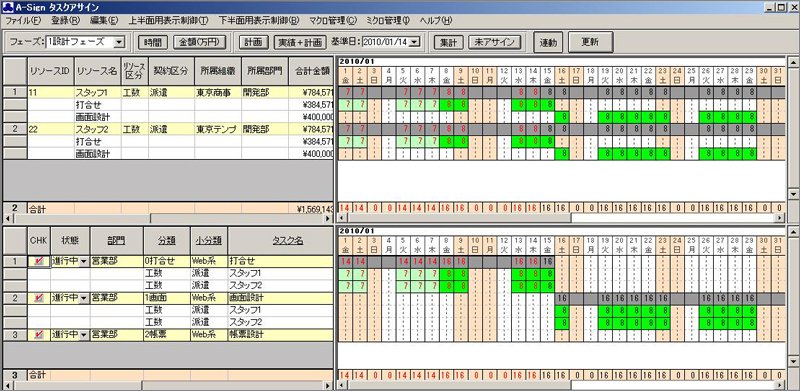Expand the 進行中 status dropdown for 帳票設計

(x=84, y=335)
